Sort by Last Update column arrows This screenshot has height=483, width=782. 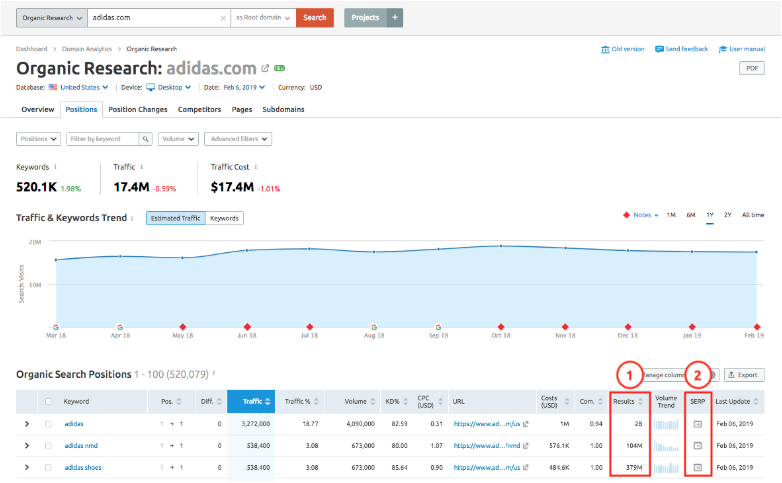tap(756, 401)
